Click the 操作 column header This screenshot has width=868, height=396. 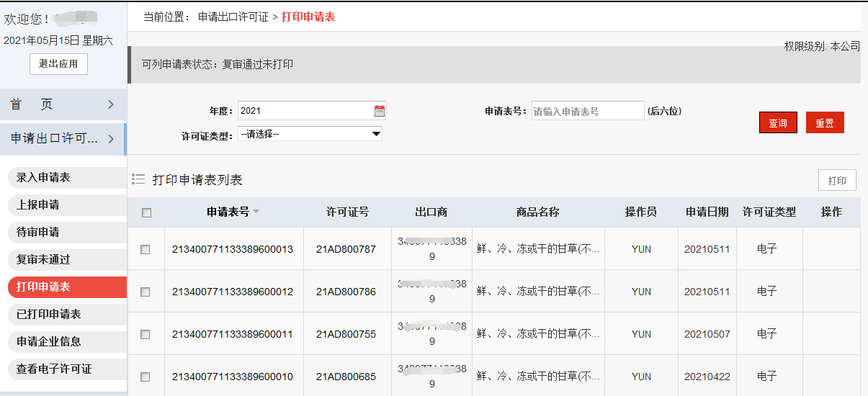point(831,212)
